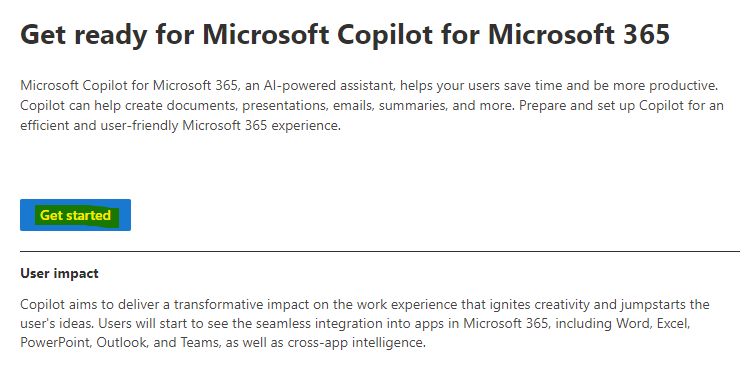The height and width of the screenshot is (379, 751).
Task: Click the text 'Copilot can help create documents'
Action: 129,105
